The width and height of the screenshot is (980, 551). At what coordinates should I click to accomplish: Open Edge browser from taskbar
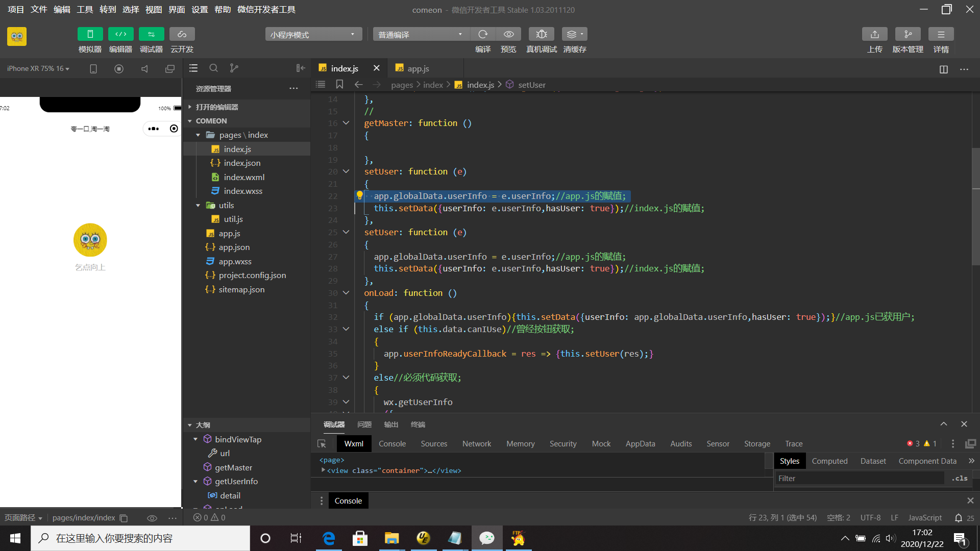(x=329, y=538)
